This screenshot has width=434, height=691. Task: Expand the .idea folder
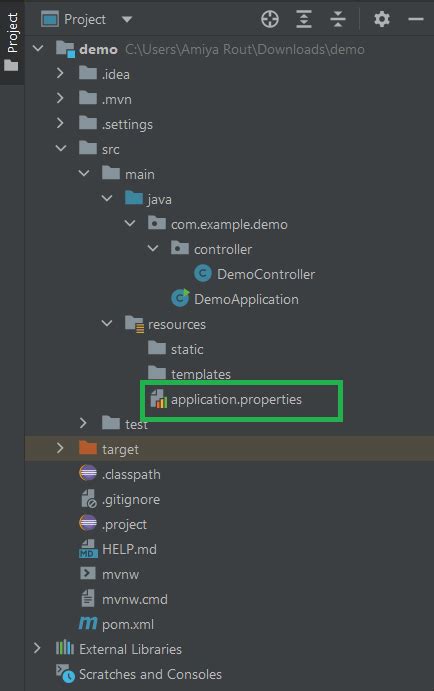click(x=60, y=73)
